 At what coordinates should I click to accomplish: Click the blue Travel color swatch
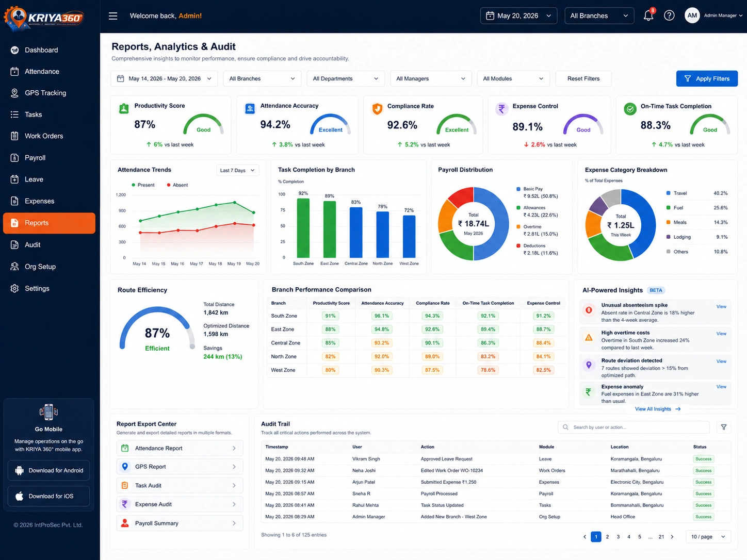pos(669,193)
